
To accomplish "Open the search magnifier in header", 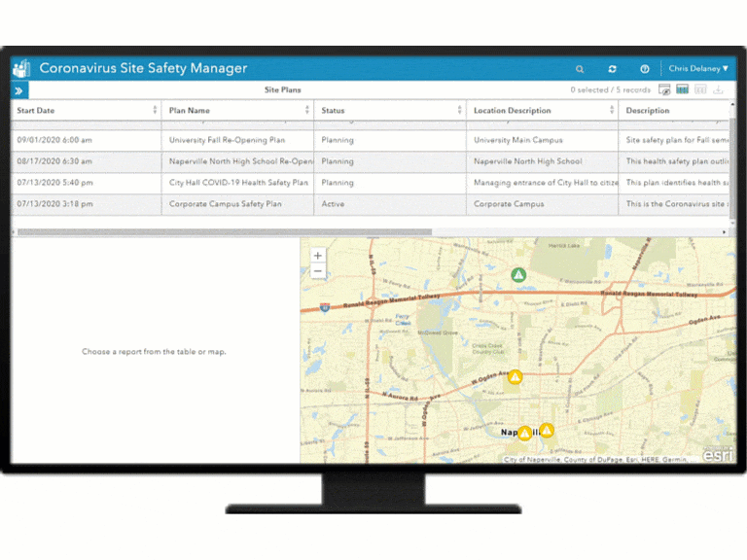I will tap(580, 69).
